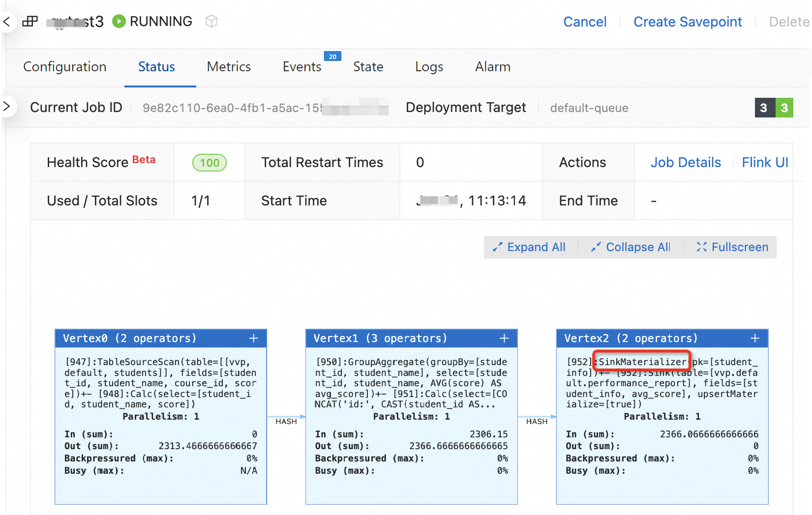Expand Vertex1 with the plus icon
This screenshot has width=812, height=515.
coord(504,338)
